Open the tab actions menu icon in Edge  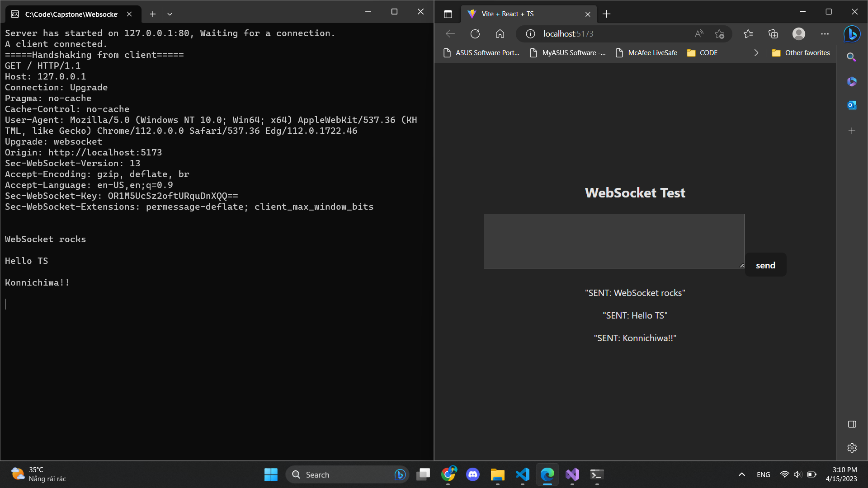pos(448,14)
